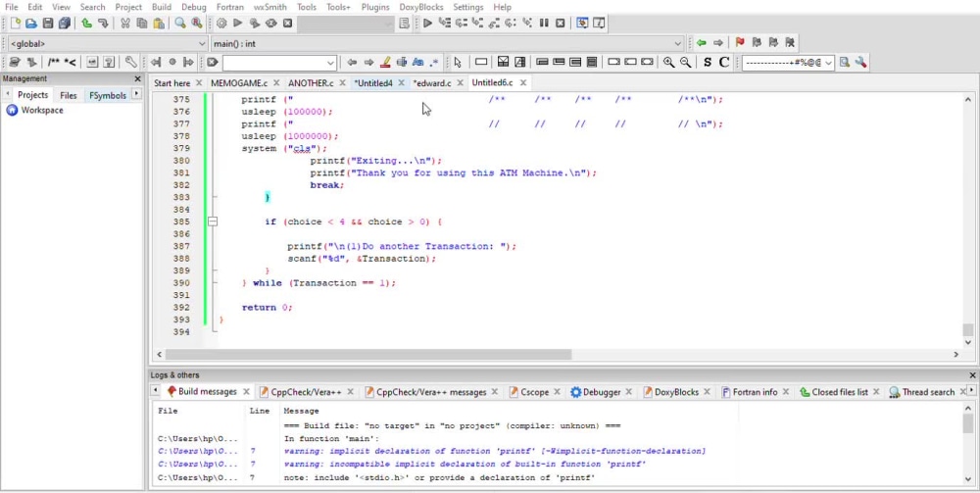This screenshot has height=493, width=980.
Task: Open the Thread search log tab
Action: pos(928,392)
